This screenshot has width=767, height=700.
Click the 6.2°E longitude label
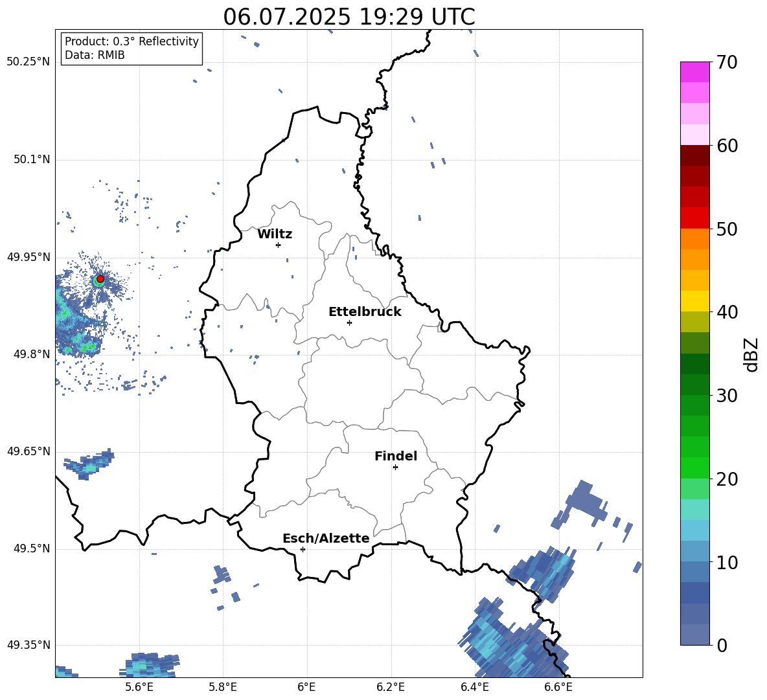click(391, 687)
